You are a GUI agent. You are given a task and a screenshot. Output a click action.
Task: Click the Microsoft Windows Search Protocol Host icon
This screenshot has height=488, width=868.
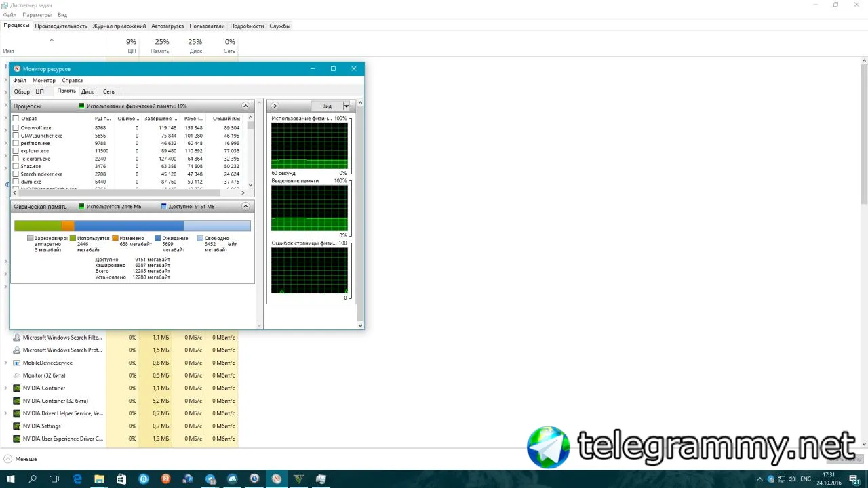tap(17, 350)
